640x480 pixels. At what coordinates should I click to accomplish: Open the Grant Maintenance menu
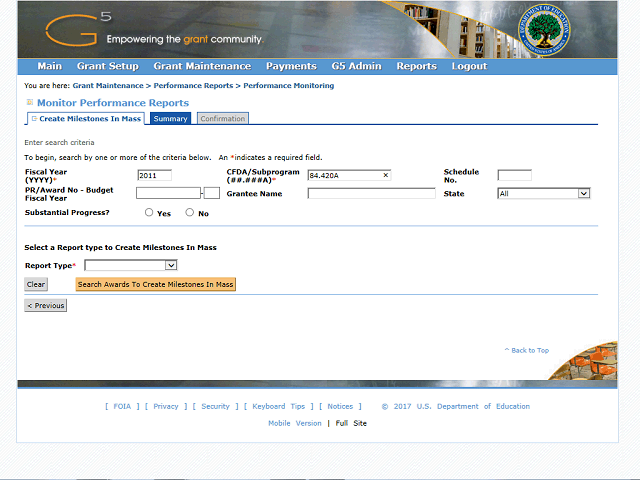(202, 66)
